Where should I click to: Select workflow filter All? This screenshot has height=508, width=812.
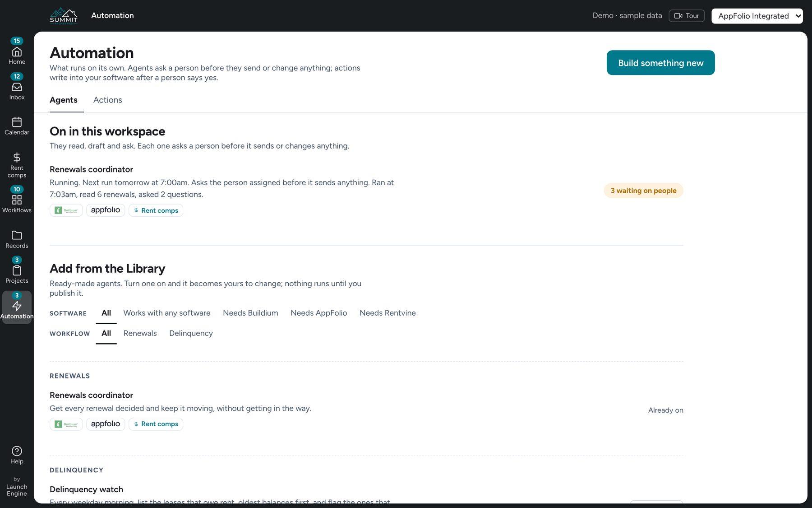(106, 333)
